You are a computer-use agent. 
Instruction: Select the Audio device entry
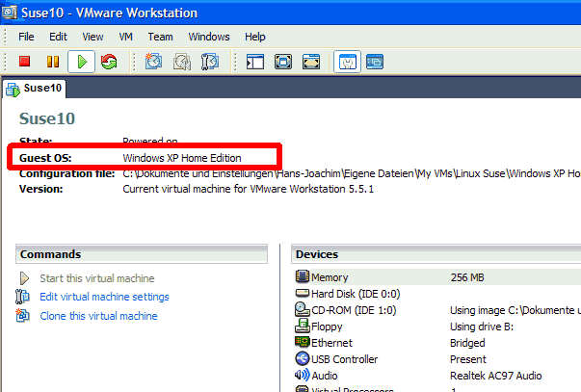pos(324,376)
